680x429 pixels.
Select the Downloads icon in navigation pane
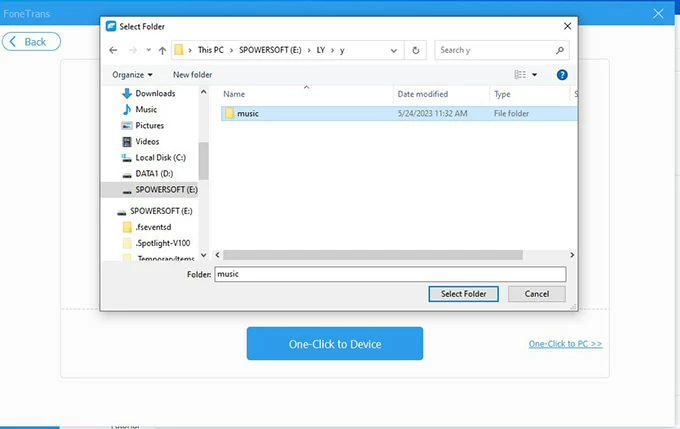point(127,94)
